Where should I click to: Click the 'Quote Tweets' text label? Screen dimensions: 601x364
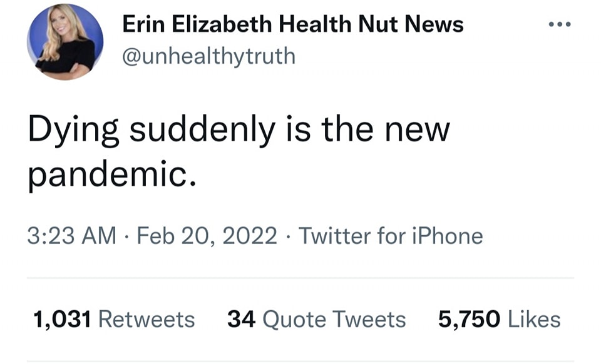334,320
